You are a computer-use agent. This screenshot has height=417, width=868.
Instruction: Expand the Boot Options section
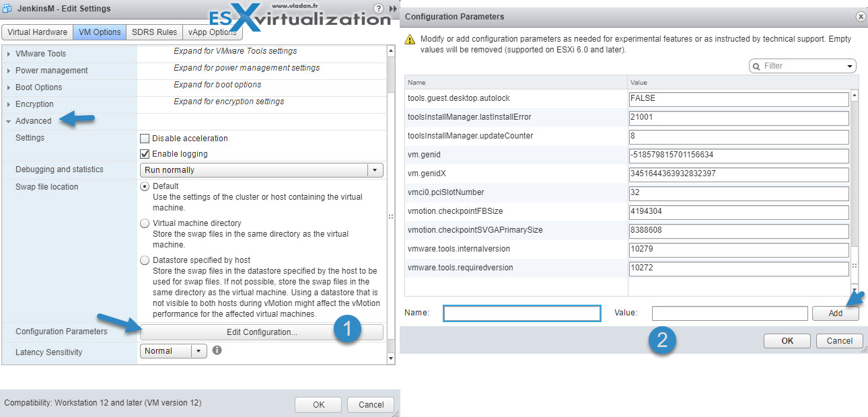click(x=9, y=87)
